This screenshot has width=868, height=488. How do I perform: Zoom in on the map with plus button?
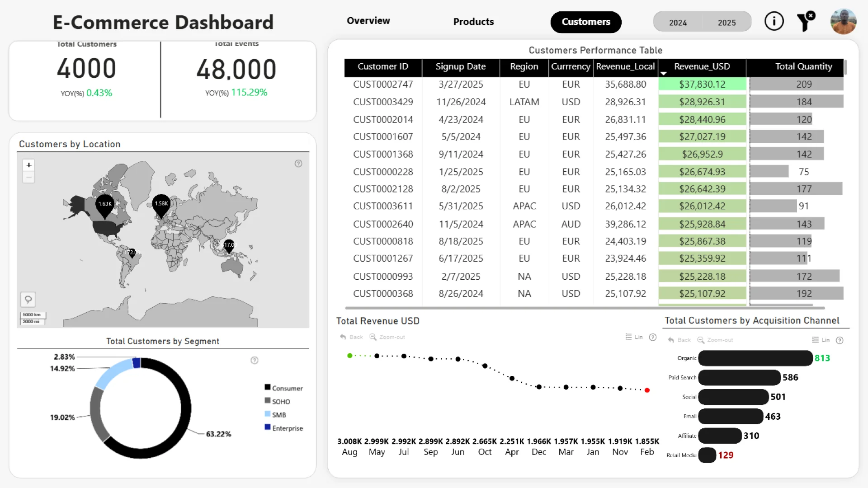coord(29,165)
